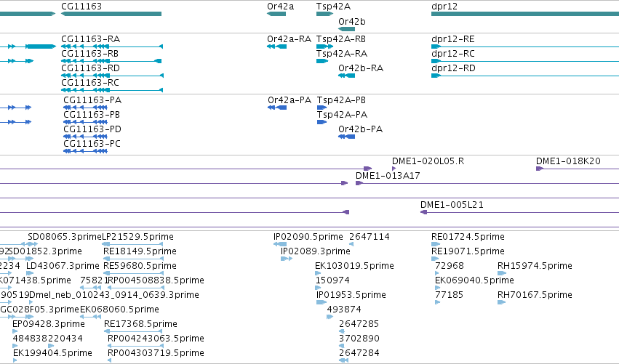Select the DME1-013A17 clone label
The image size is (619, 364).
pyautogui.click(x=388, y=176)
